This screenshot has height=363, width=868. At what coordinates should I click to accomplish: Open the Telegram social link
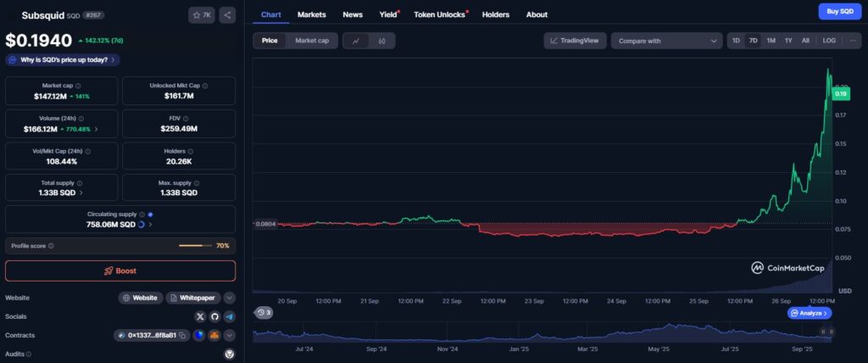229,316
